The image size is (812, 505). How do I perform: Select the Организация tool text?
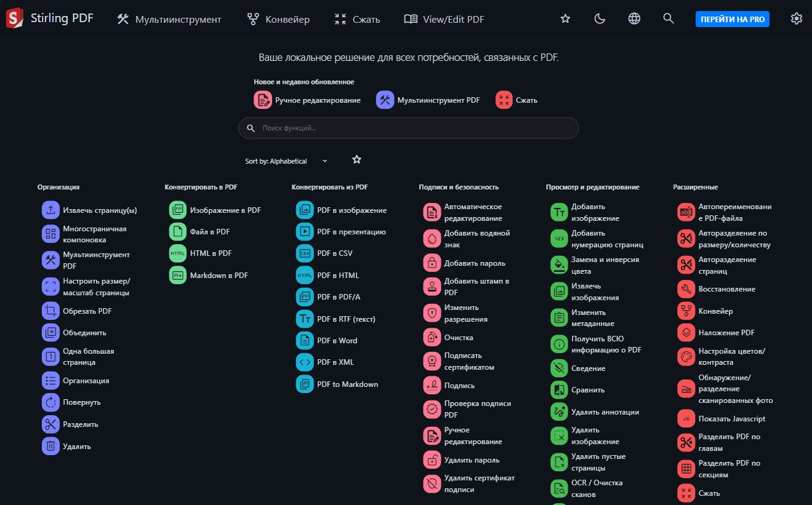(x=86, y=381)
